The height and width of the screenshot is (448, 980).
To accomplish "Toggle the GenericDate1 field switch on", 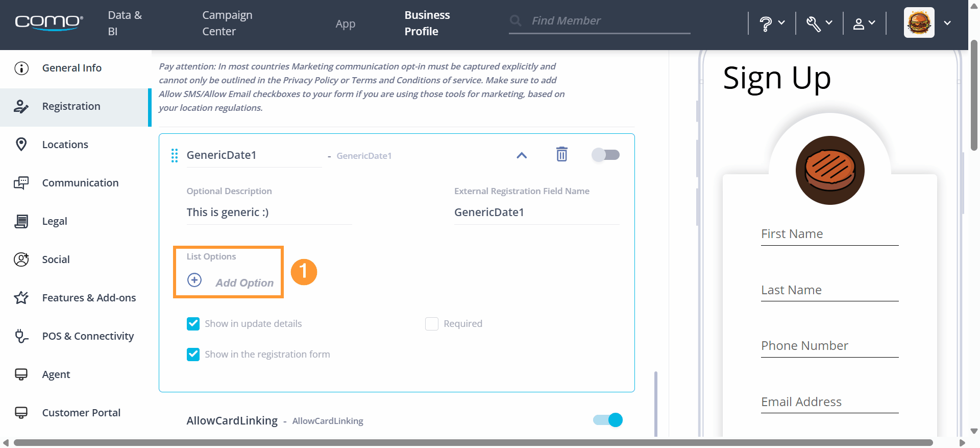I will 605,155.
